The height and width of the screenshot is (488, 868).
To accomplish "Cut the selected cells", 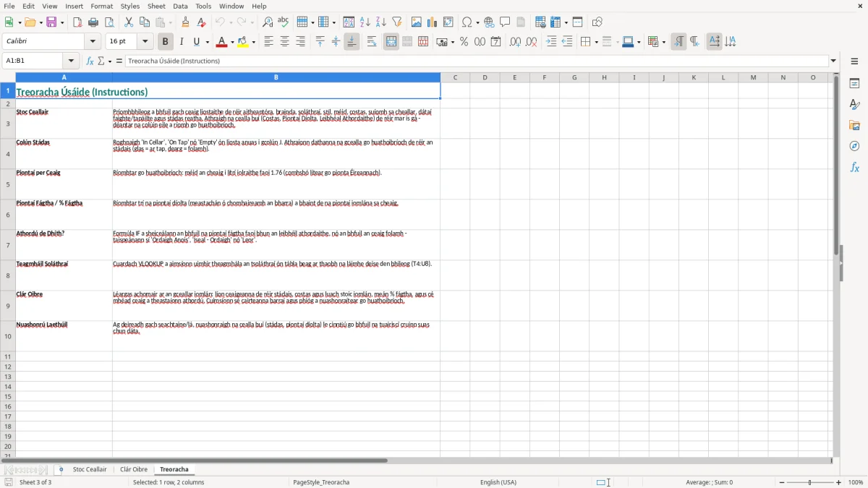I will point(129,22).
